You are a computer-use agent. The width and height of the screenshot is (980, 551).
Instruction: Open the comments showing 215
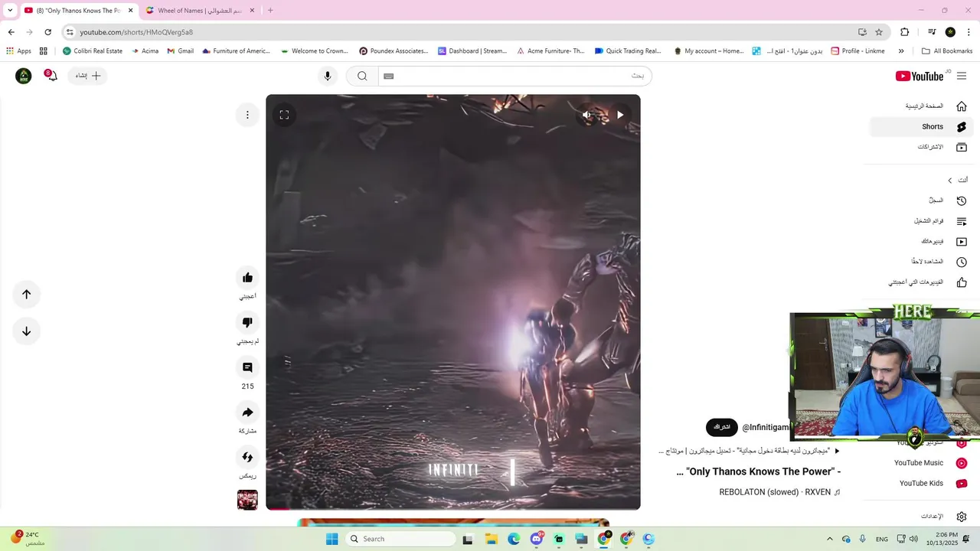pos(247,367)
